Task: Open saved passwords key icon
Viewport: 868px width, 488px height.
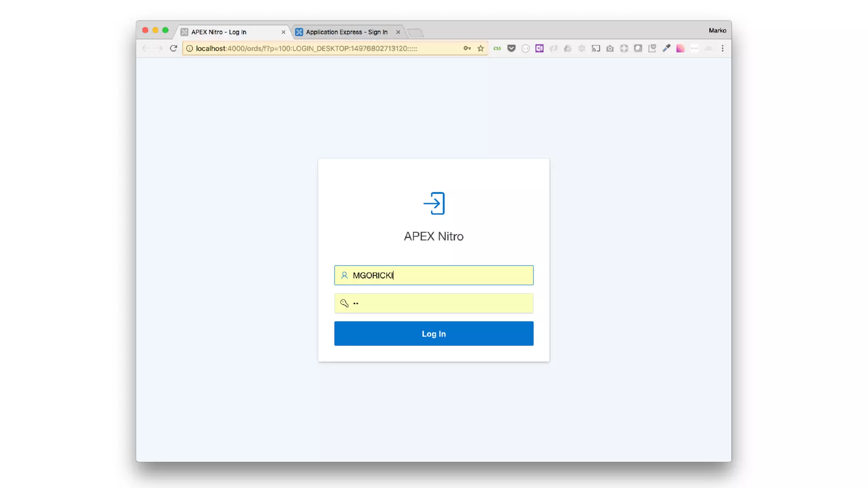Action: 467,48
